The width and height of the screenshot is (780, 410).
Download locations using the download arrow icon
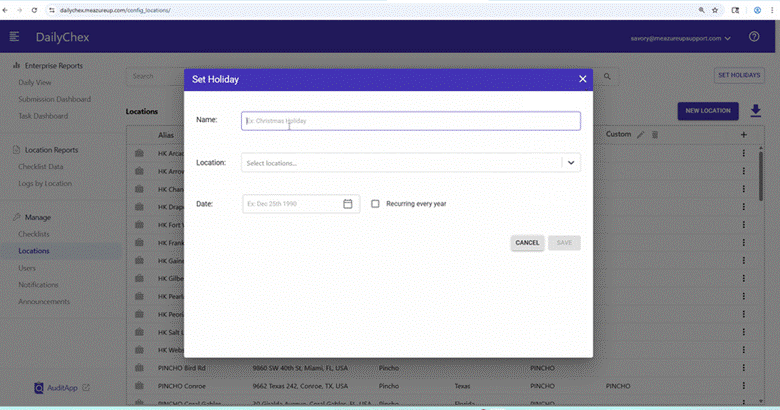pos(756,111)
